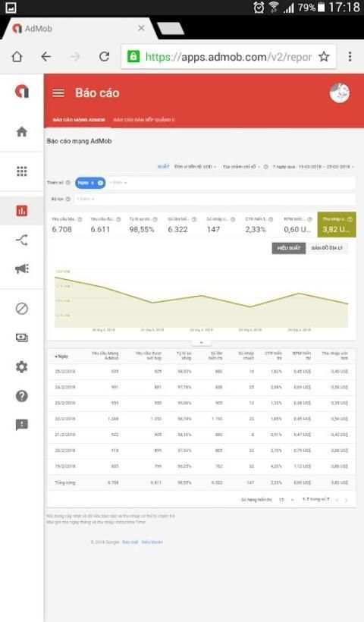Screen dimensions: 364x622
Task: Click the 25/2/2018 table row date
Action: tap(65, 372)
